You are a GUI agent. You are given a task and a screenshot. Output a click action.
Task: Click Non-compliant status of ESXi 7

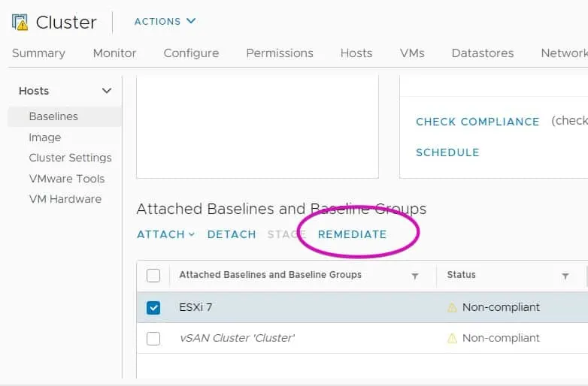point(501,307)
